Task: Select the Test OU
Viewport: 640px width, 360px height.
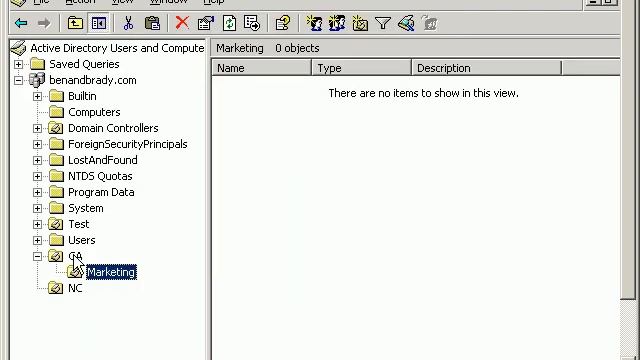Action: pyautogui.click(x=78, y=224)
